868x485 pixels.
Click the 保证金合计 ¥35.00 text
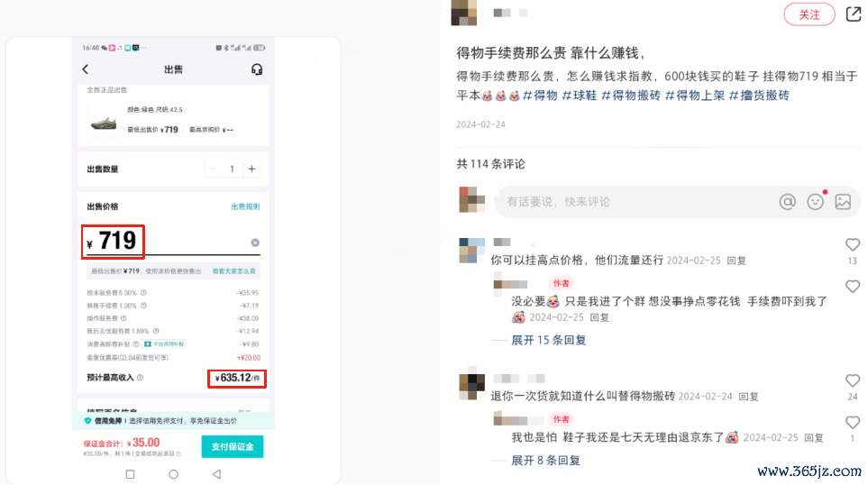coord(122,443)
